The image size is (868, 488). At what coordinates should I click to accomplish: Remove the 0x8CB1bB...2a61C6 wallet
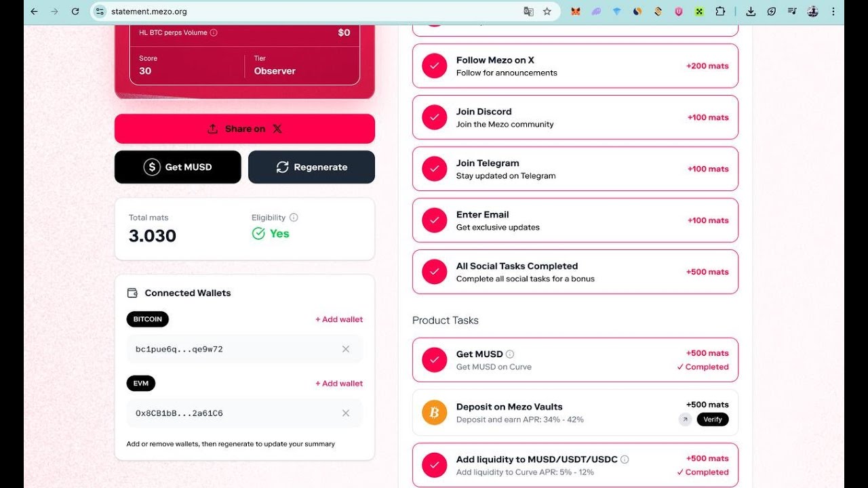click(x=346, y=413)
